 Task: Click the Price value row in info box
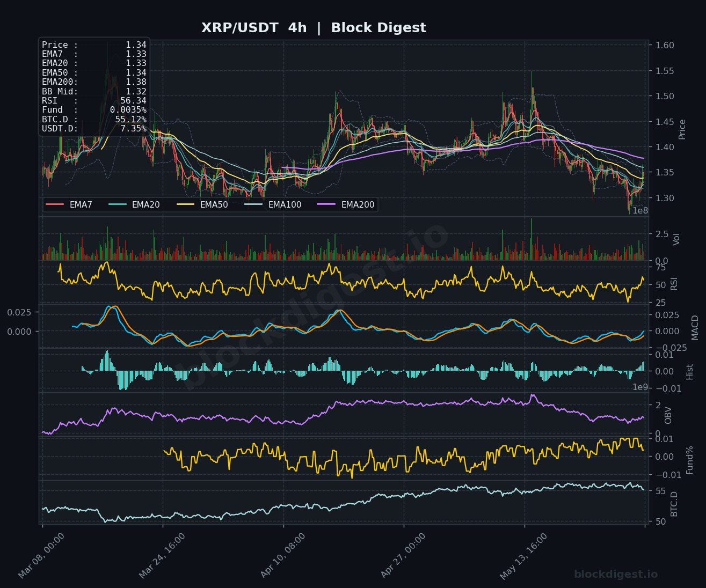pyautogui.click(x=94, y=45)
